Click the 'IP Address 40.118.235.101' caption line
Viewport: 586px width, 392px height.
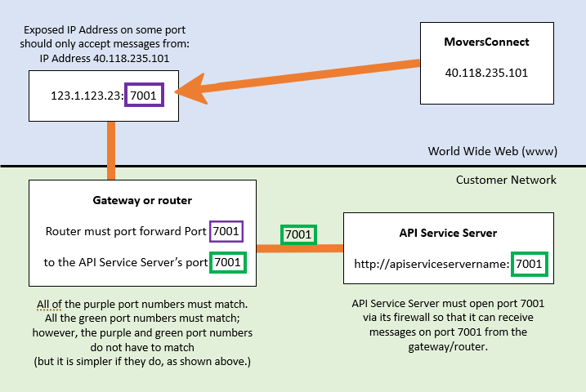(x=105, y=59)
